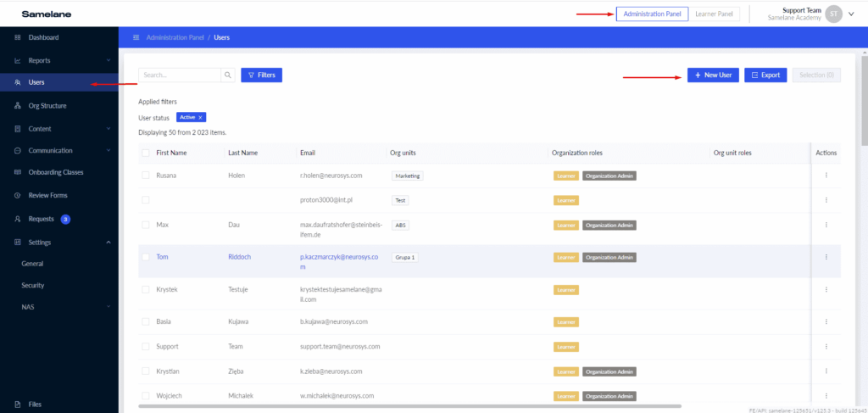Check the box for Tom Riddoch
The width and height of the screenshot is (868, 413).
(x=146, y=257)
